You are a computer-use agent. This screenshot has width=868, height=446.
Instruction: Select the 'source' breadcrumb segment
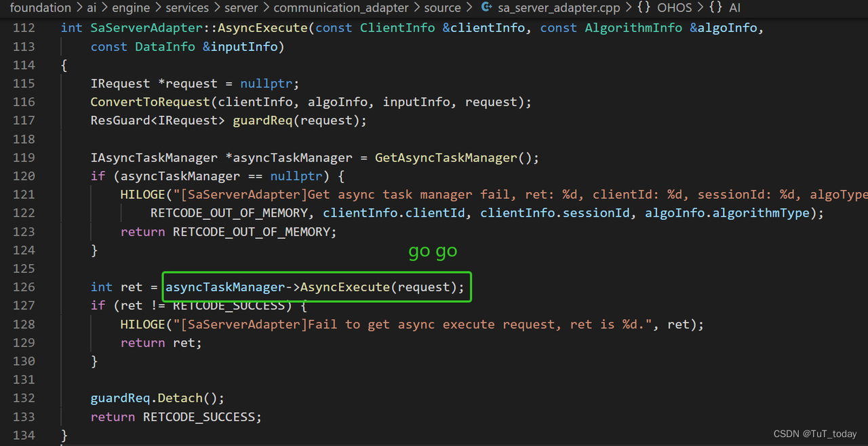pos(442,8)
